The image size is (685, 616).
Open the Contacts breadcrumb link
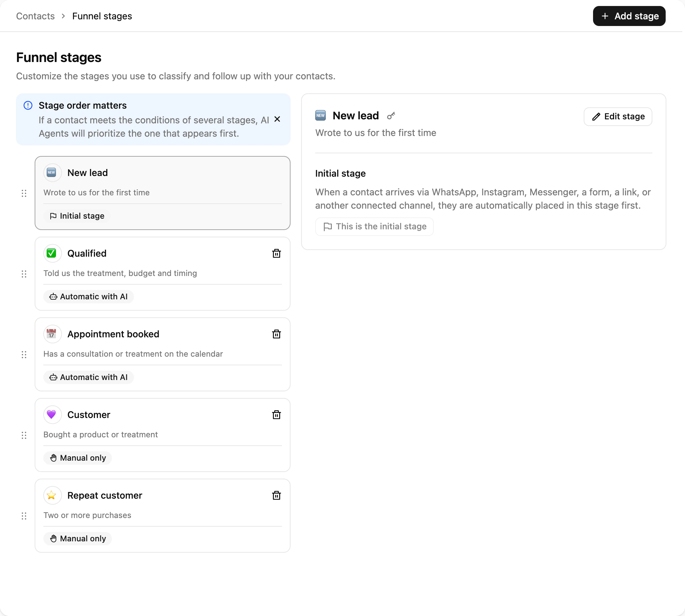35,16
